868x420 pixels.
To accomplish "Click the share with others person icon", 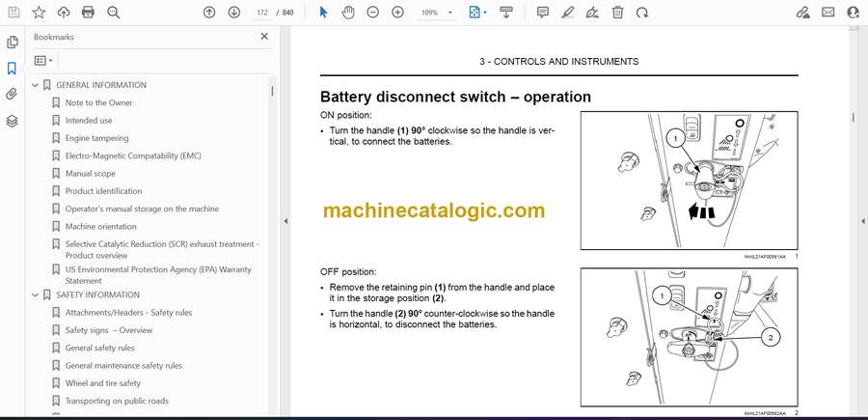I will tap(854, 13).
